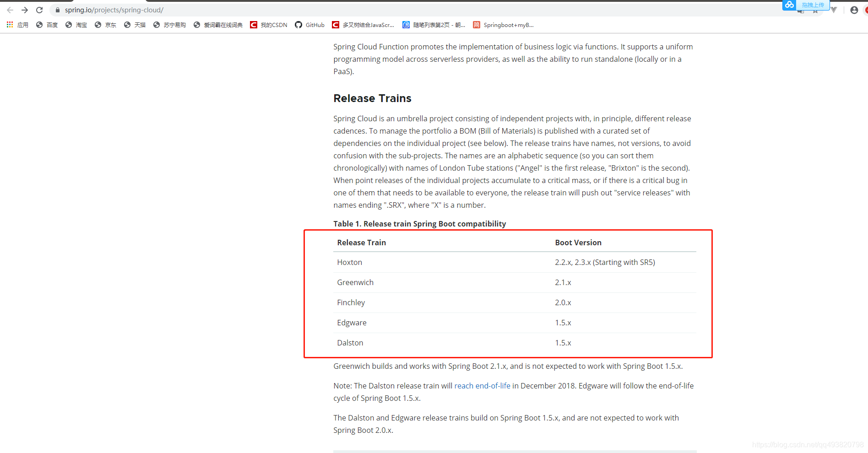Open the Springboot+myB... bookmark
Viewport: 868px width, 453px height.
pyautogui.click(x=504, y=25)
